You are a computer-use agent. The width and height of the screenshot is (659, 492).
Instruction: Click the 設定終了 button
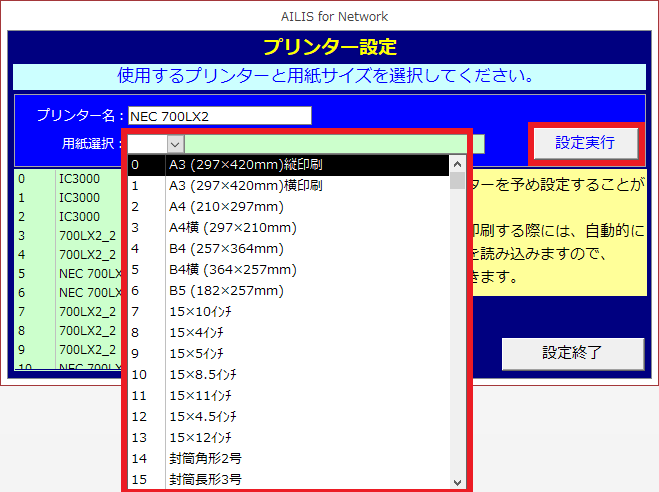(x=572, y=353)
